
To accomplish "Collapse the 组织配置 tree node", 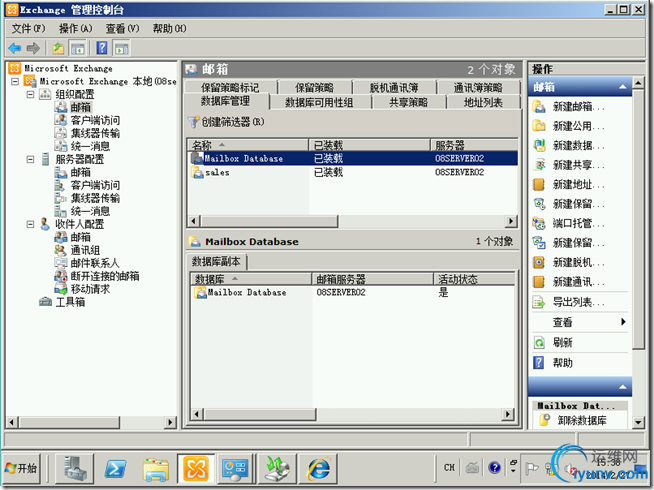I will [30, 94].
